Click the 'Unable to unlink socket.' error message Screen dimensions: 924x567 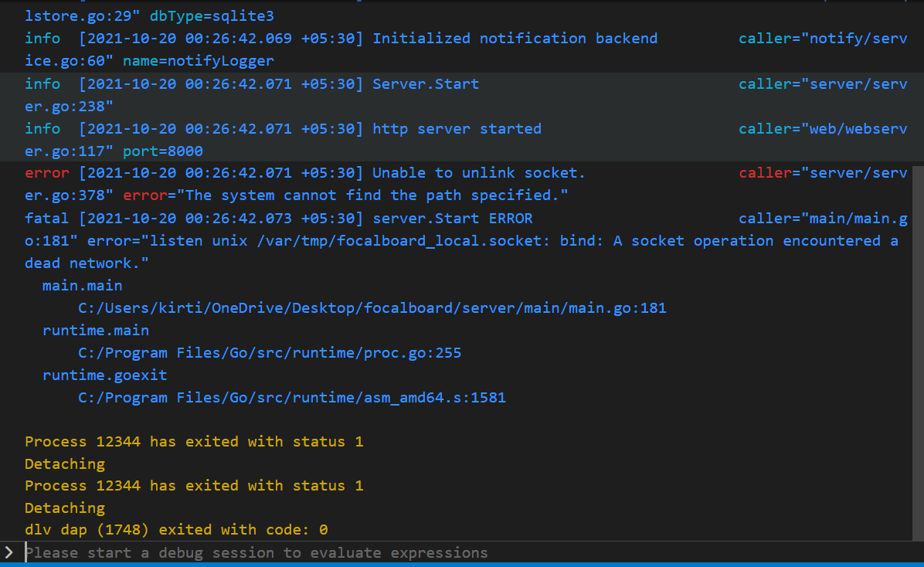(x=478, y=173)
